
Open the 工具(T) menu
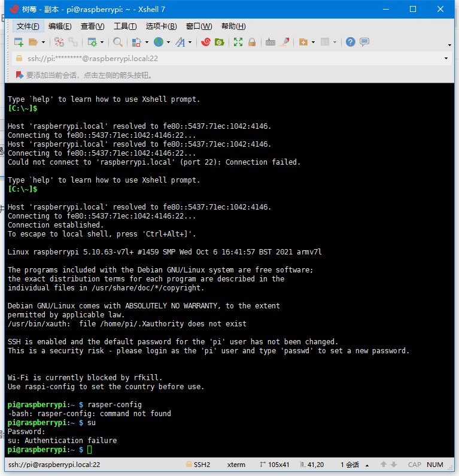pyautogui.click(x=125, y=26)
